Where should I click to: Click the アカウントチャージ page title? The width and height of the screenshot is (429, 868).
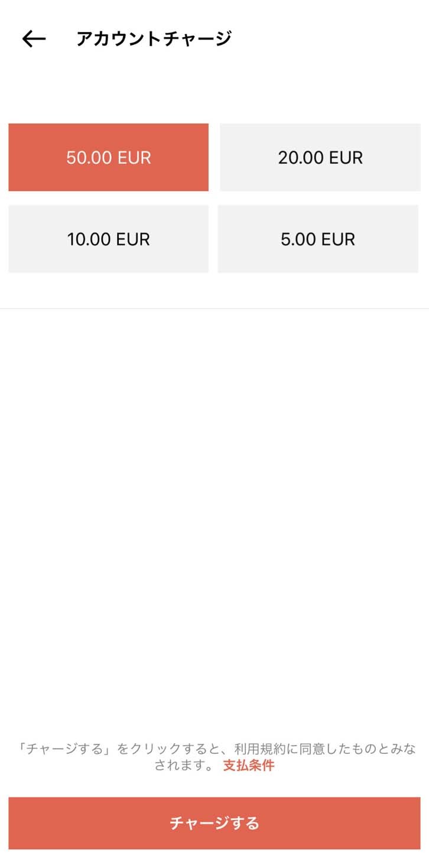click(x=154, y=39)
